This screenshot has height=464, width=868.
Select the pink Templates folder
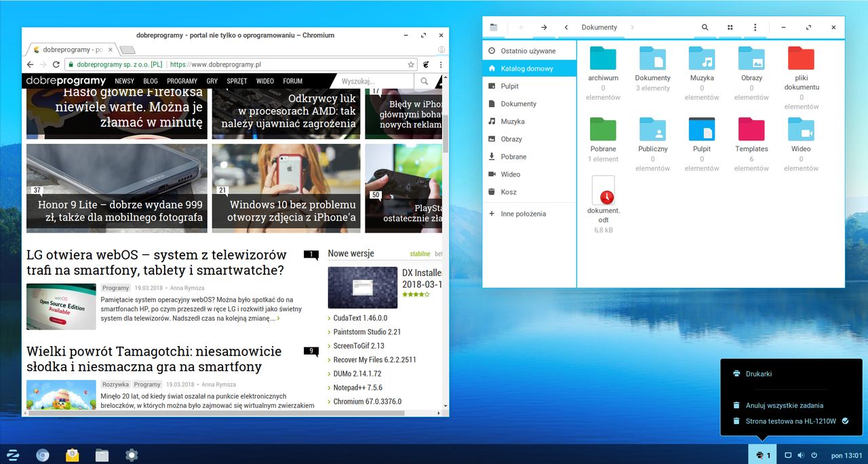[x=751, y=129]
